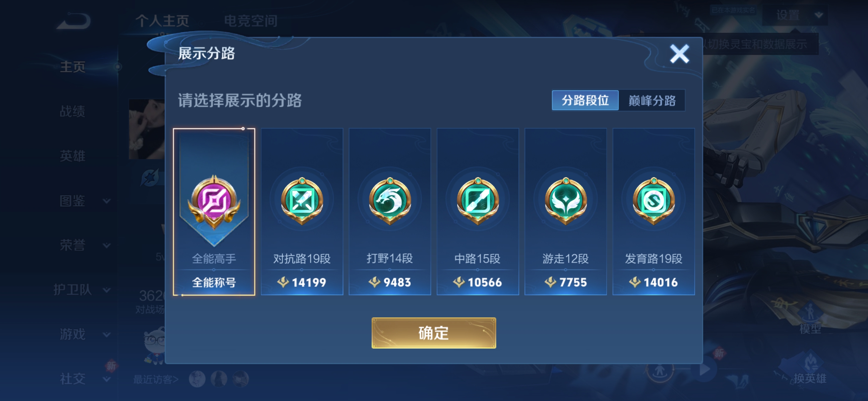Select the 全能称号 card label

pyautogui.click(x=214, y=282)
